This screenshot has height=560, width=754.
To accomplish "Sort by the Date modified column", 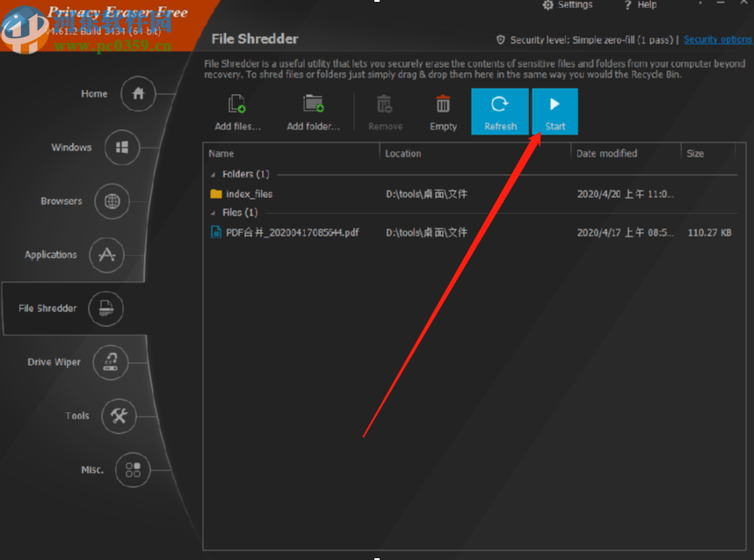I will (x=626, y=154).
